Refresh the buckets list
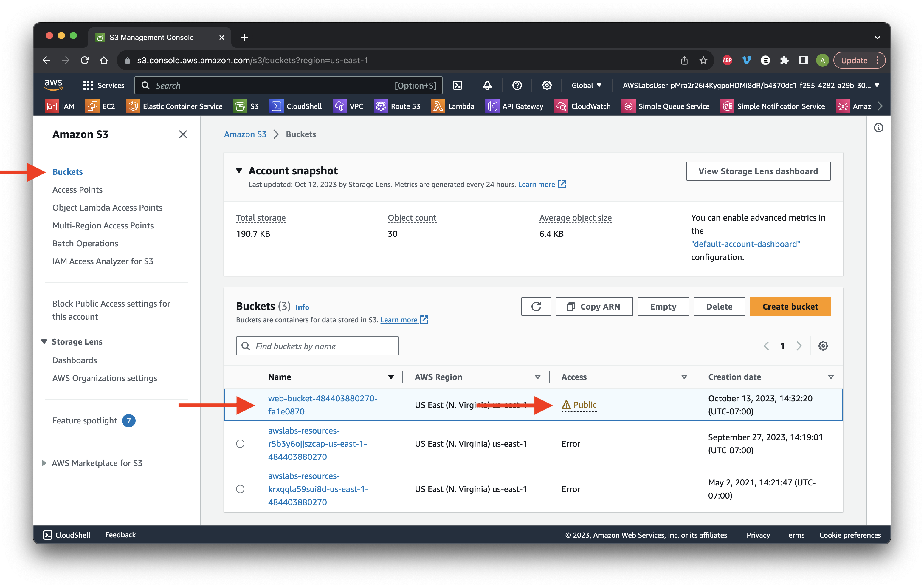 tap(536, 306)
